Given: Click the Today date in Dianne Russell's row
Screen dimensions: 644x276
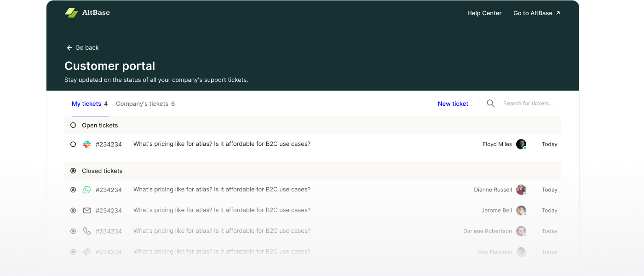Looking at the screenshot, I should tap(549, 190).
